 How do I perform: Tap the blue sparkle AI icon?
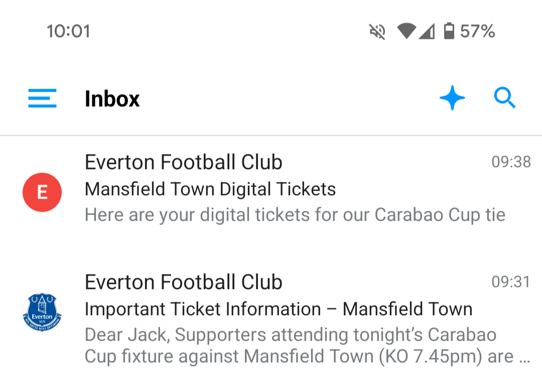[x=452, y=98]
